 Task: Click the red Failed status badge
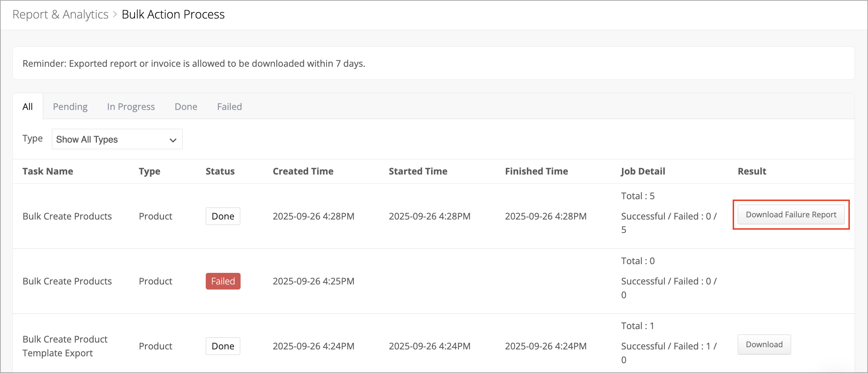pos(223,281)
